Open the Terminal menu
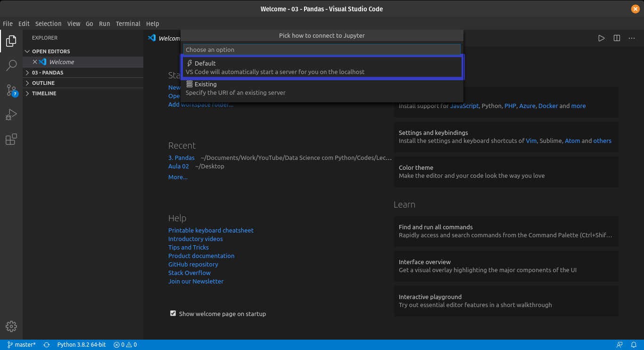Viewport: 644px width, 350px height. click(128, 24)
